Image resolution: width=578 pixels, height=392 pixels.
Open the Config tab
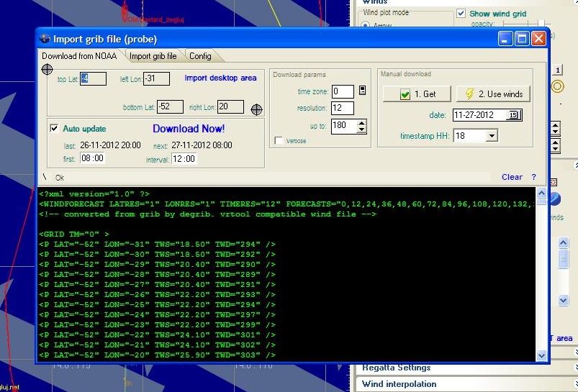pyautogui.click(x=200, y=56)
